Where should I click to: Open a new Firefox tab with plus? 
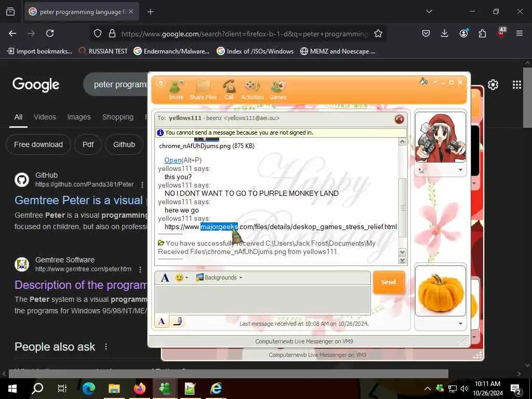click(x=150, y=12)
